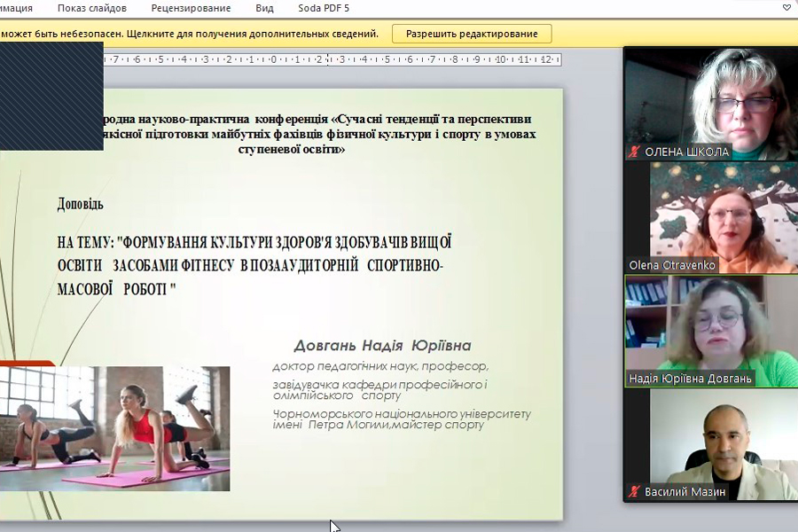This screenshot has height=532, width=798.
Task: Click the Доповідь text on slide
Action: [x=81, y=204]
